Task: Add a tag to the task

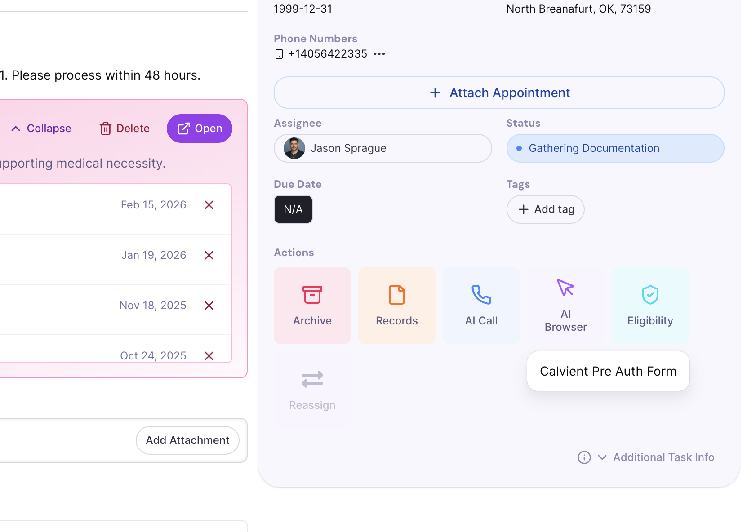Action: coord(545,209)
